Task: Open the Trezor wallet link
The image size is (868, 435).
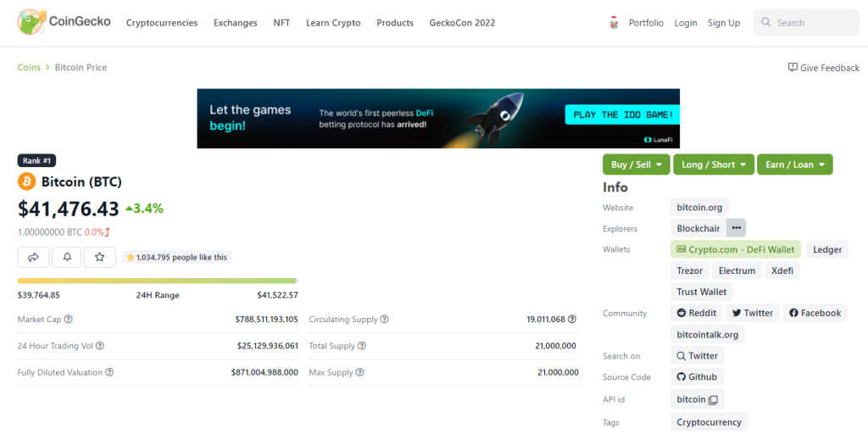Action: [690, 270]
